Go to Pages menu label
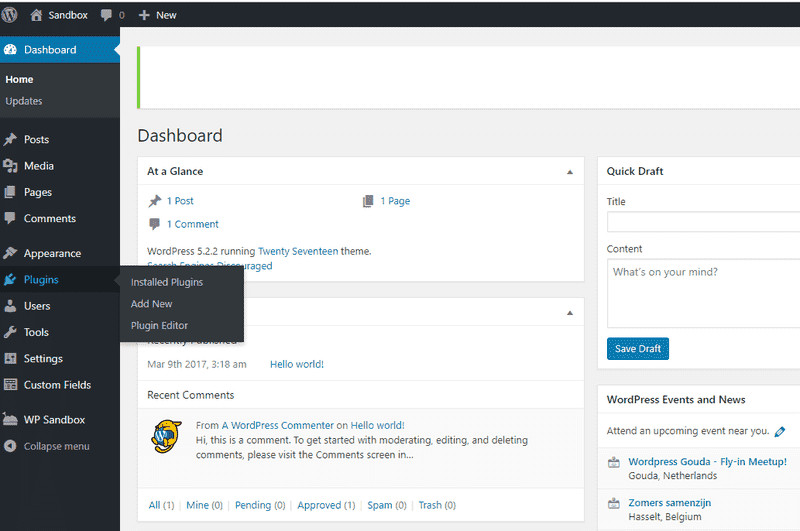Viewport: 800px width, 531px height. [38, 192]
